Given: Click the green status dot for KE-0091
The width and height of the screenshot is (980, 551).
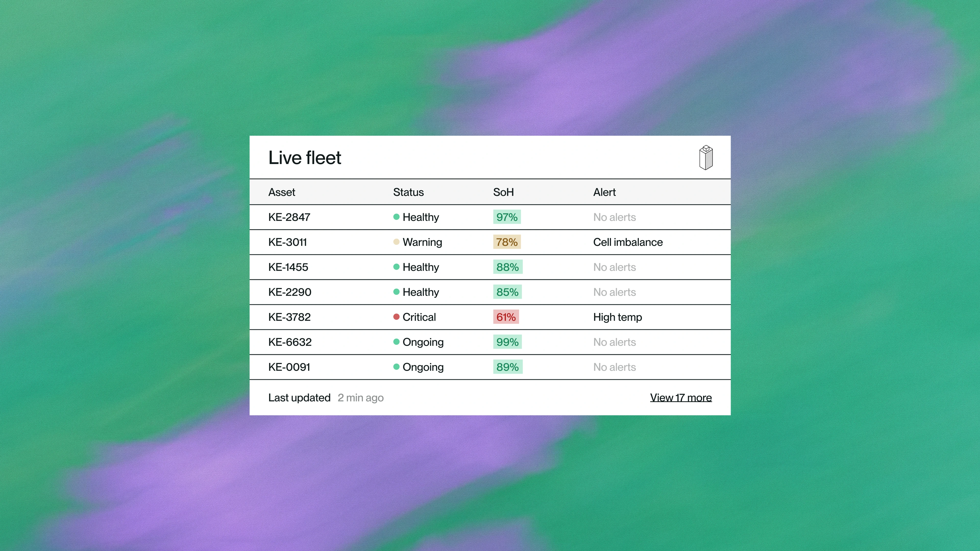Looking at the screenshot, I should pyautogui.click(x=396, y=367).
